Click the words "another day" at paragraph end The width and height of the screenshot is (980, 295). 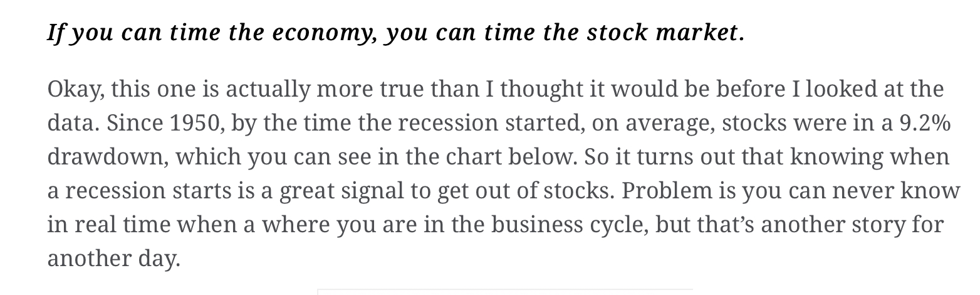[113, 259]
